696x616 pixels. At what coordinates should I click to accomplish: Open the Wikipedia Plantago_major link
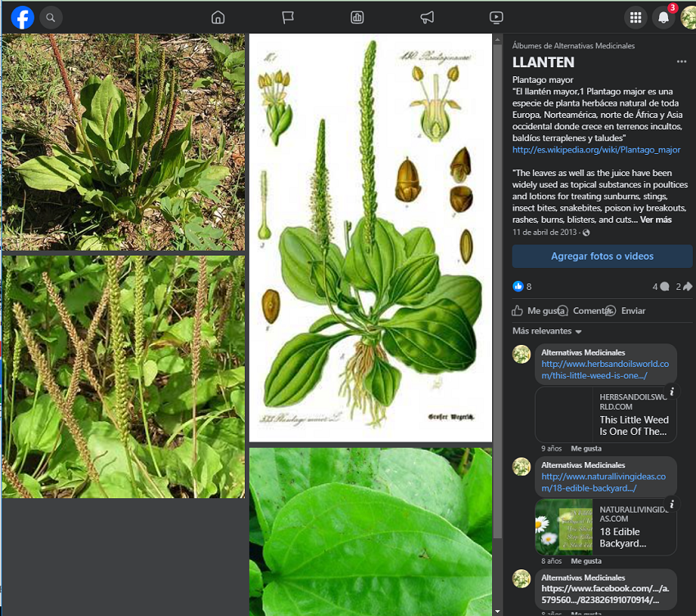(x=596, y=150)
